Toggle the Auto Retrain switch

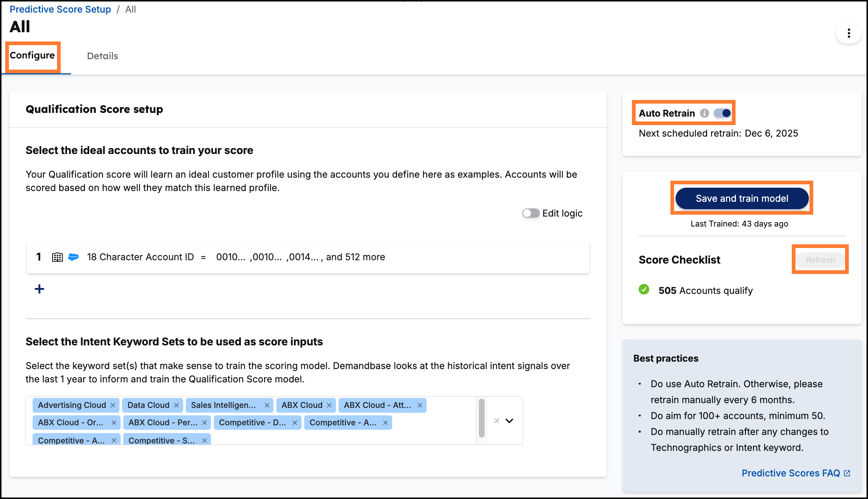(x=722, y=113)
